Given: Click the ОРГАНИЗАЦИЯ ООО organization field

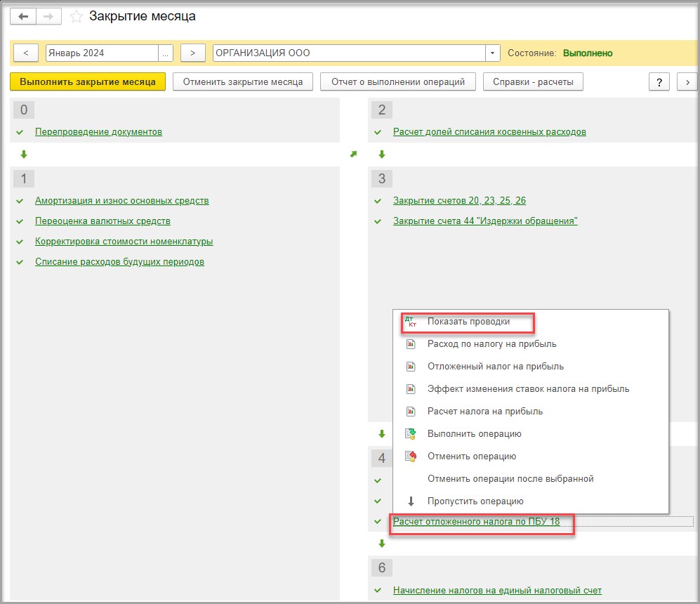Looking at the screenshot, I should pos(349,53).
